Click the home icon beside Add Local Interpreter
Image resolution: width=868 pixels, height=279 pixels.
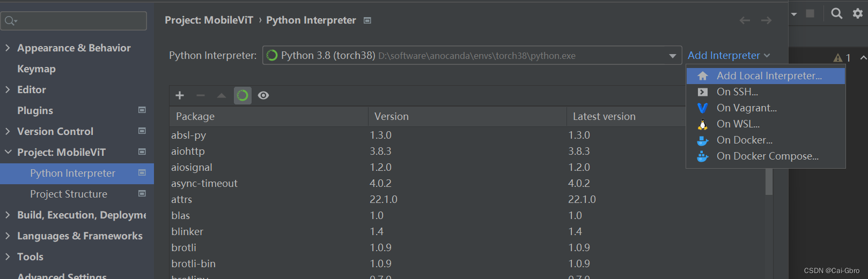pos(703,76)
